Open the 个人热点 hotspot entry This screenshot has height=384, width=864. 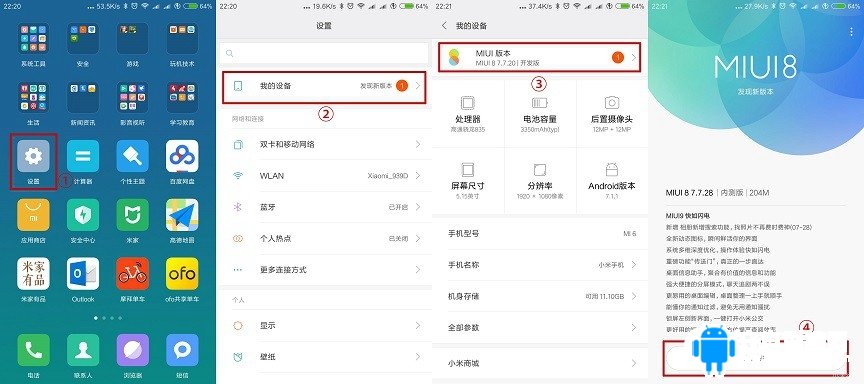pos(324,239)
